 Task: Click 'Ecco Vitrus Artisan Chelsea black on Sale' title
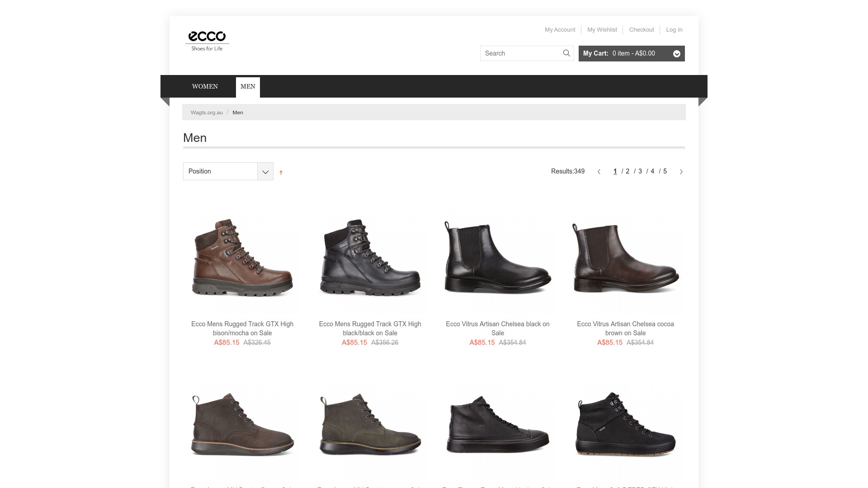498,328
